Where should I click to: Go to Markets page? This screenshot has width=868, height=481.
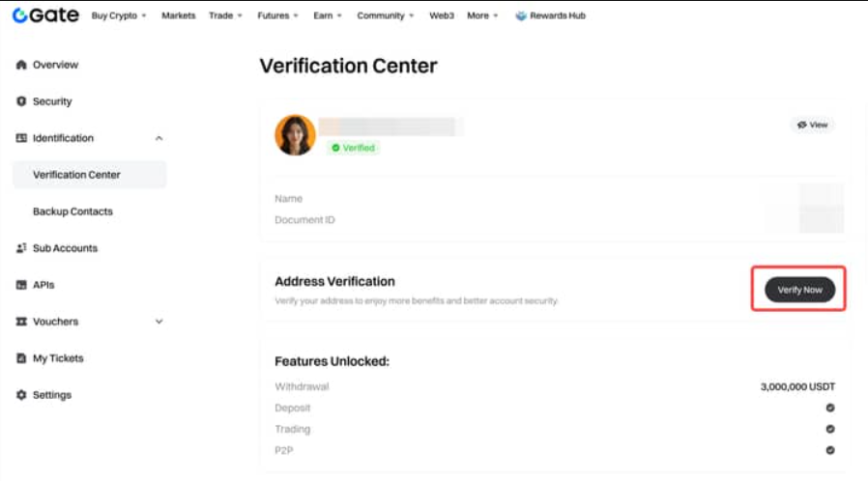coord(178,15)
